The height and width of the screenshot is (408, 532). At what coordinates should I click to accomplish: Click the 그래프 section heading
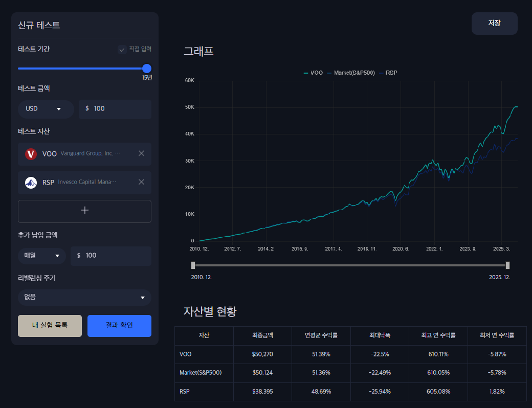coord(198,51)
